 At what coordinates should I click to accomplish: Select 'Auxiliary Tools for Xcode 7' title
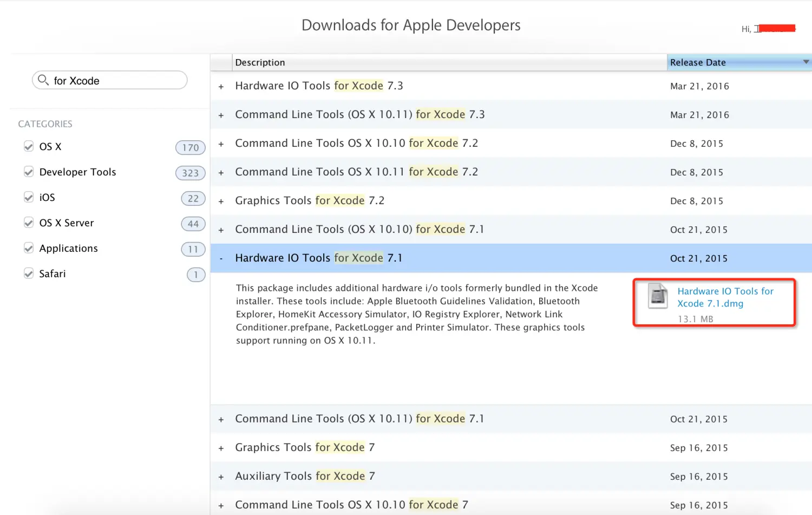pyautogui.click(x=305, y=476)
